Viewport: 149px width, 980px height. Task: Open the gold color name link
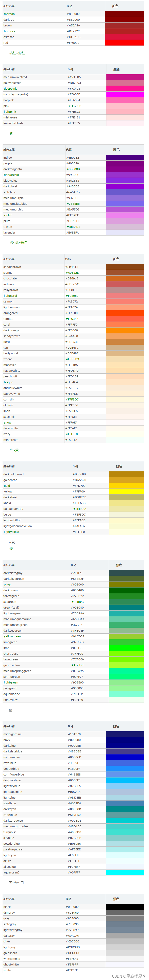(x=7, y=486)
